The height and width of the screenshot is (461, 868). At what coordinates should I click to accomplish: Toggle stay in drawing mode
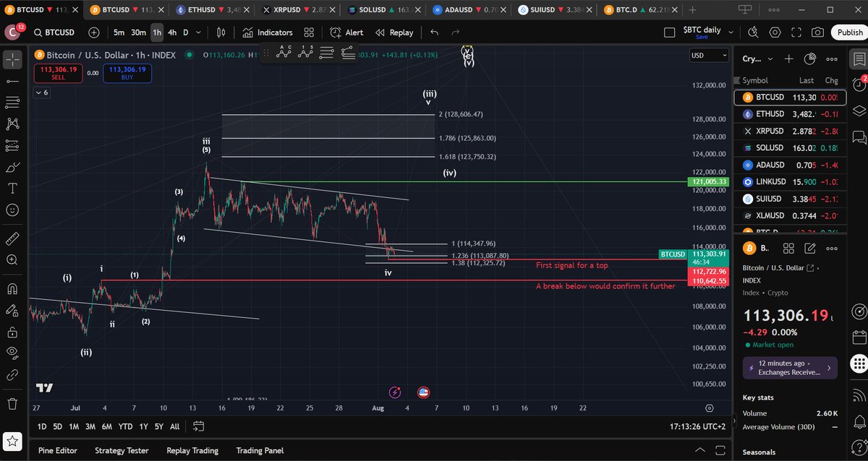[x=12, y=310]
